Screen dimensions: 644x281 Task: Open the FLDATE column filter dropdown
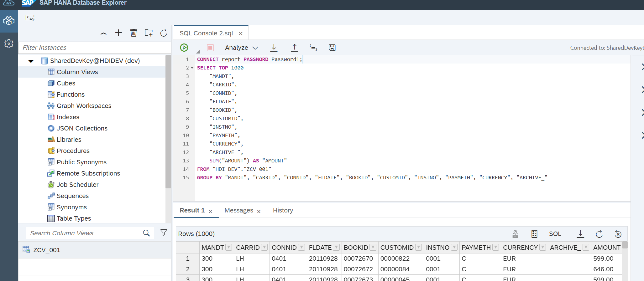(336, 247)
